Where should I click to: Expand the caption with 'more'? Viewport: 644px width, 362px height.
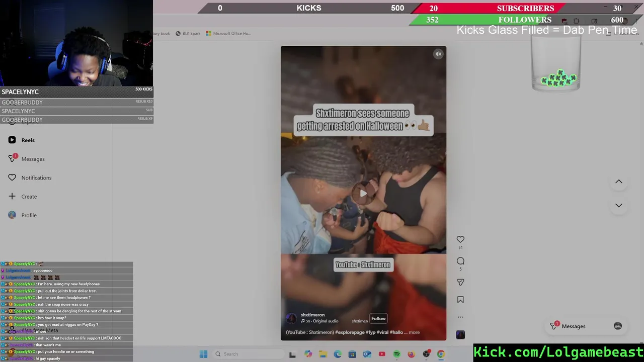[414, 332]
